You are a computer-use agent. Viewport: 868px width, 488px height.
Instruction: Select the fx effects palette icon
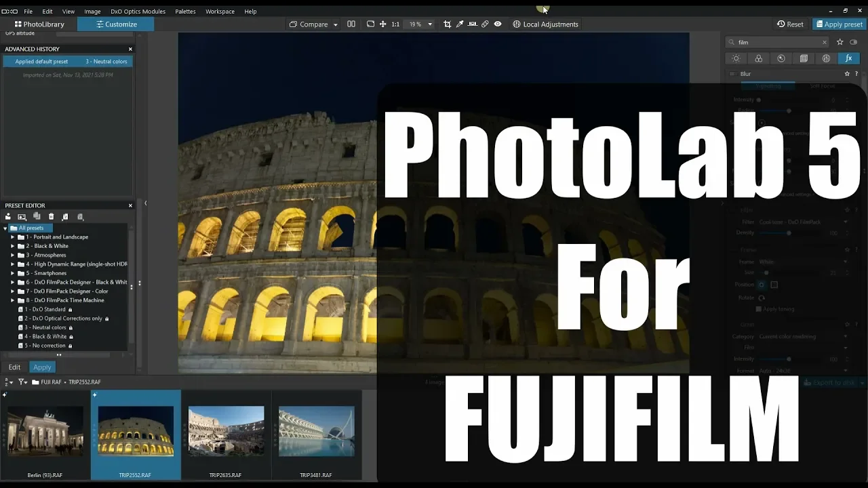click(848, 58)
